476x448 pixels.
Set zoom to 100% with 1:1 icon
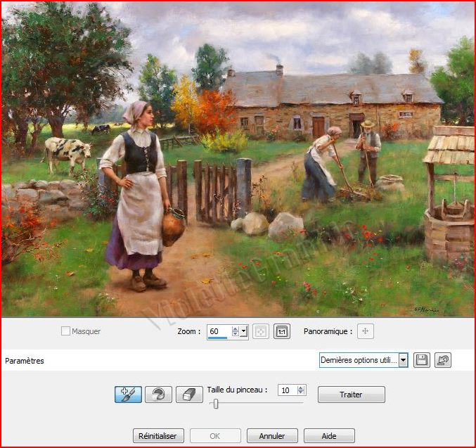click(282, 331)
